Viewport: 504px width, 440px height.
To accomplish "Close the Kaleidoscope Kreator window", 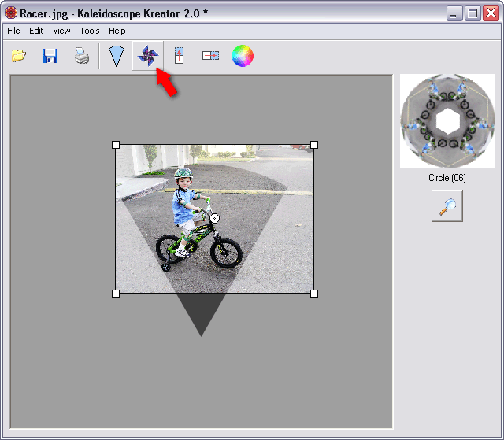I will point(491,13).
